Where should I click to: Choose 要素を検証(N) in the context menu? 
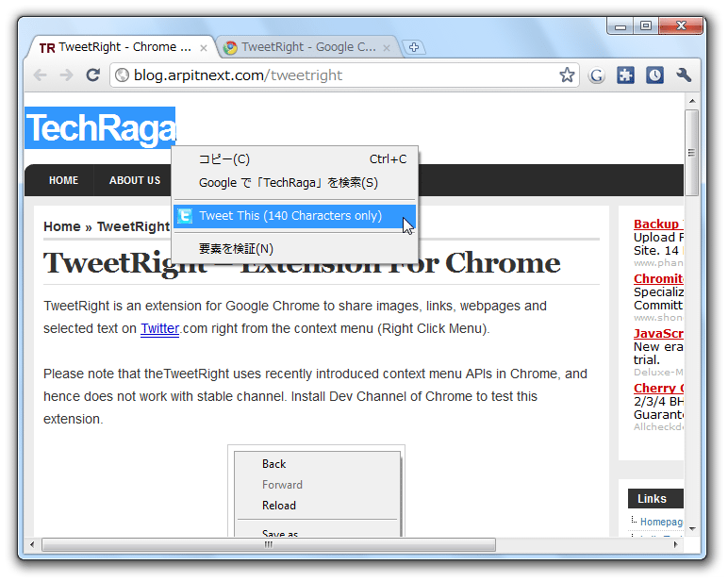pyautogui.click(x=295, y=249)
